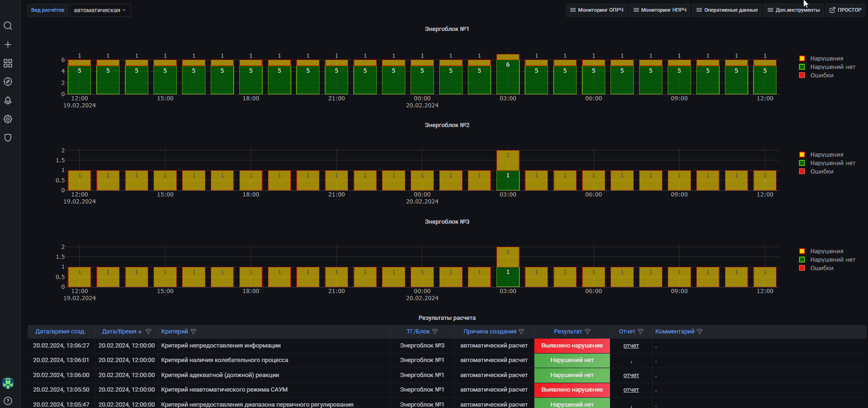Expand the Мониторинг ОПРЧ dashboards list
Image resolution: width=868 pixels, height=408 pixels.
pos(596,10)
